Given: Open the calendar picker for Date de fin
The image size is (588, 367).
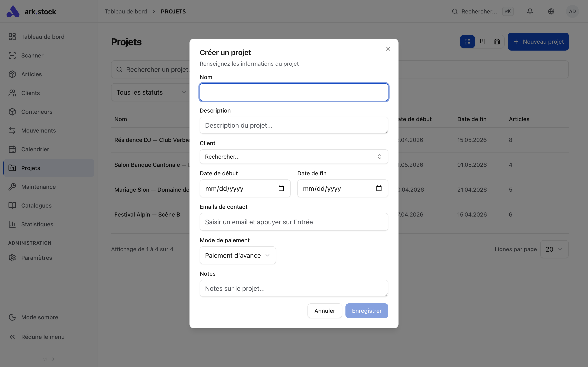Looking at the screenshot, I should pyautogui.click(x=379, y=188).
